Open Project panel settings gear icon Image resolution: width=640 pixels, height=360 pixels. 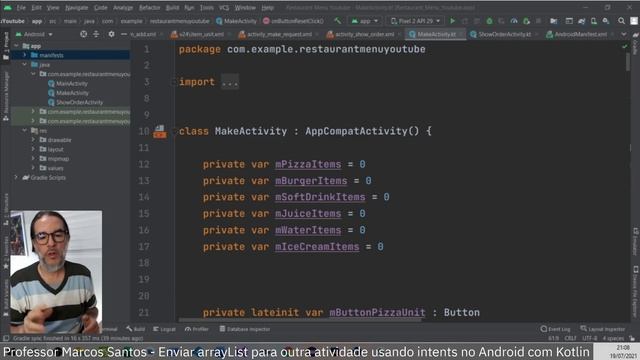[111, 34]
